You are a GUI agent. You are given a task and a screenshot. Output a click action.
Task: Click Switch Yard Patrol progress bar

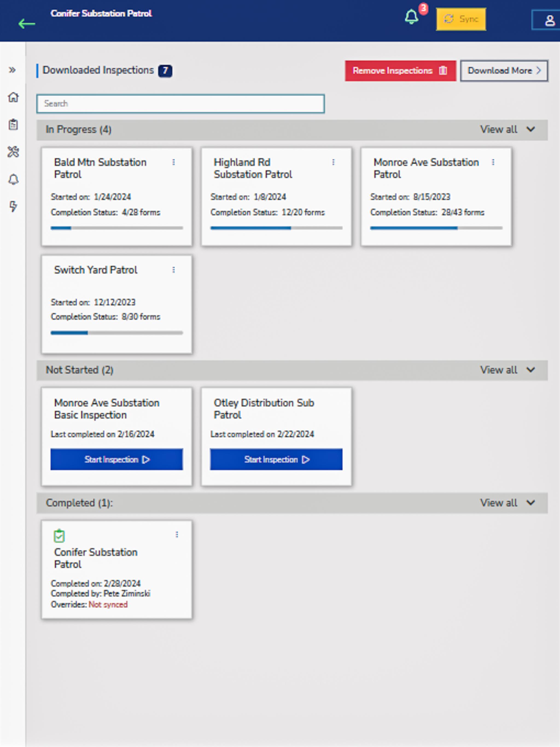pos(117,333)
